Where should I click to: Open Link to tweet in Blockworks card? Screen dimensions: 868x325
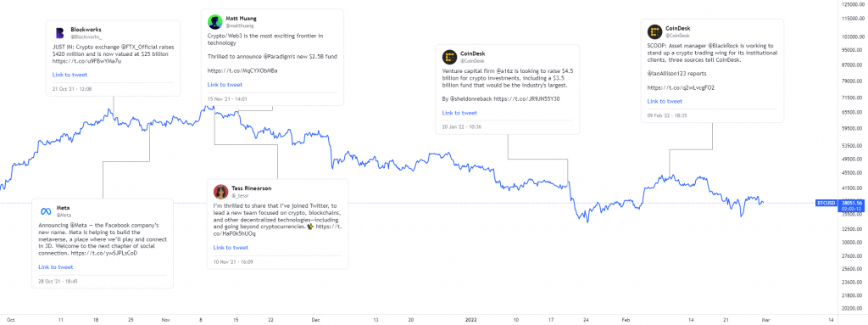70,75
